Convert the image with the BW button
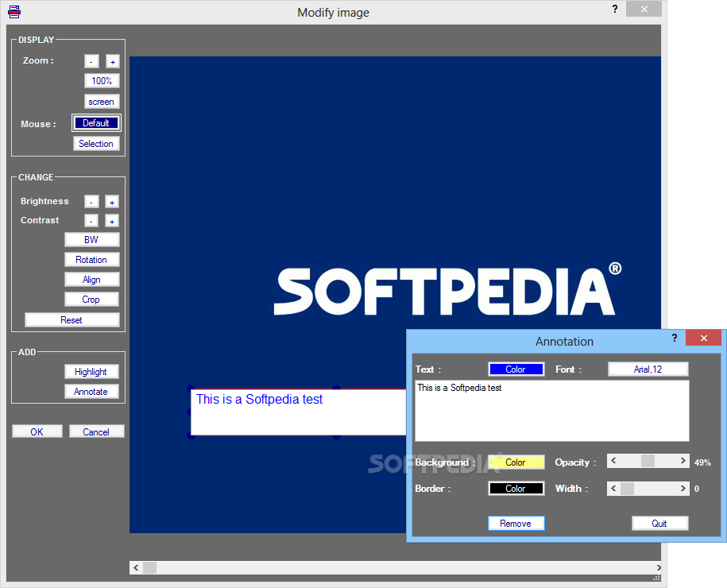Viewport: 727px width, 588px height. tap(92, 240)
